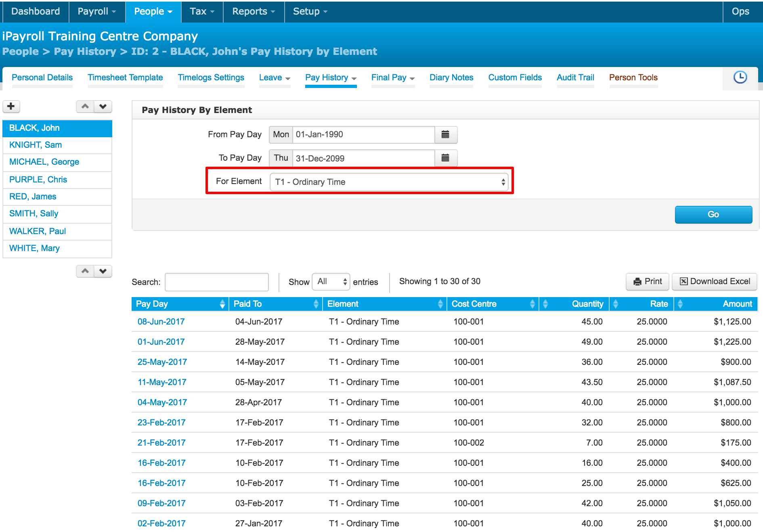Viewport: 763px width, 532px height.
Task: Open pay day 23-Feb-2017 link
Action: (x=161, y=423)
